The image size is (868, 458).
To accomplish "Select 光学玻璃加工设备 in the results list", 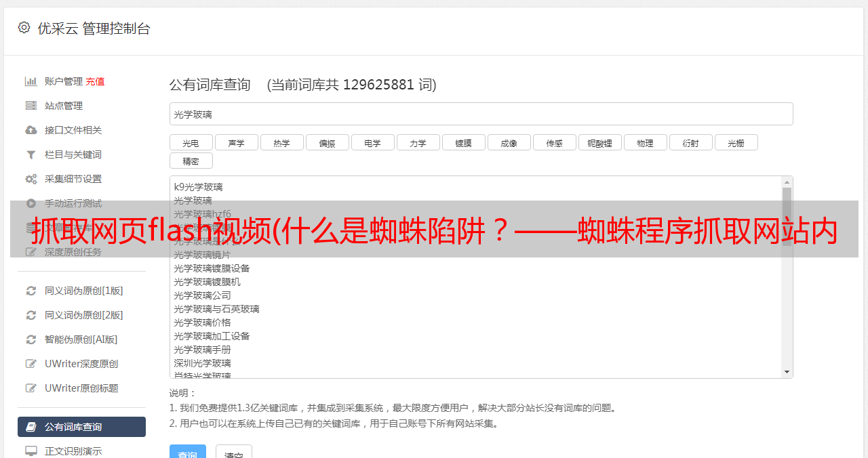I will click(212, 336).
